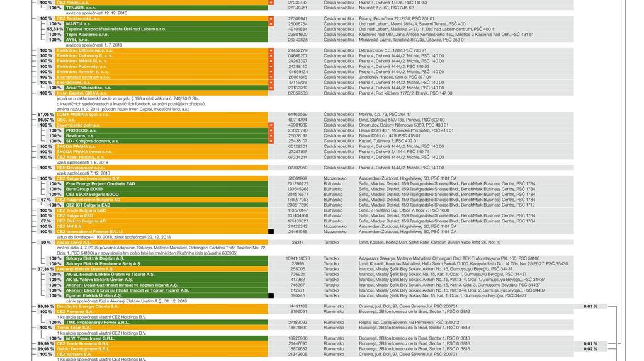The width and height of the screenshot is (644, 361).
Task: Select the ŠKODA PRAHA a.s. row
Action: (162, 147)
